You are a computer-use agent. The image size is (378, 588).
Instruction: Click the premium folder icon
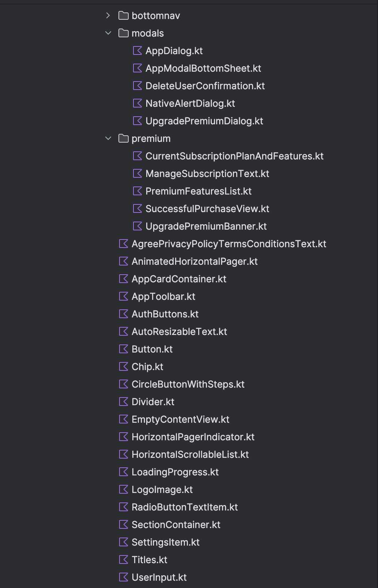pyautogui.click(x=124, y=138)
